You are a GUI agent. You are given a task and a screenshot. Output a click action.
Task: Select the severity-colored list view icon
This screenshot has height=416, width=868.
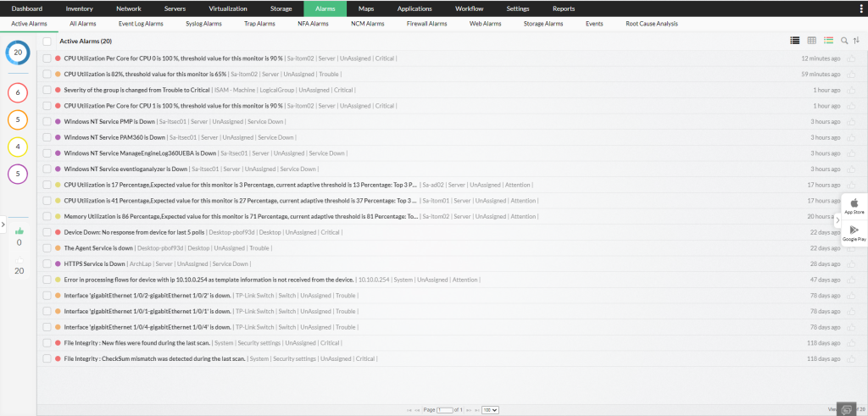829,40
